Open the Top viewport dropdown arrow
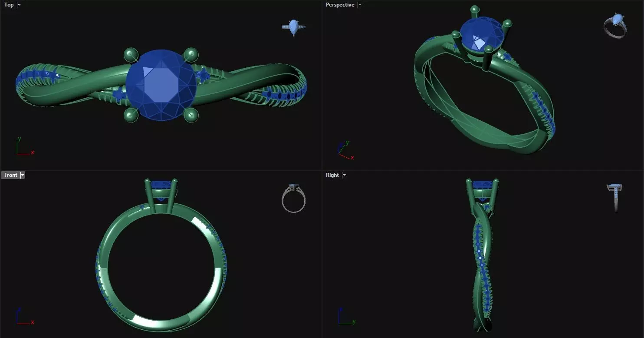 coord(19,5)
